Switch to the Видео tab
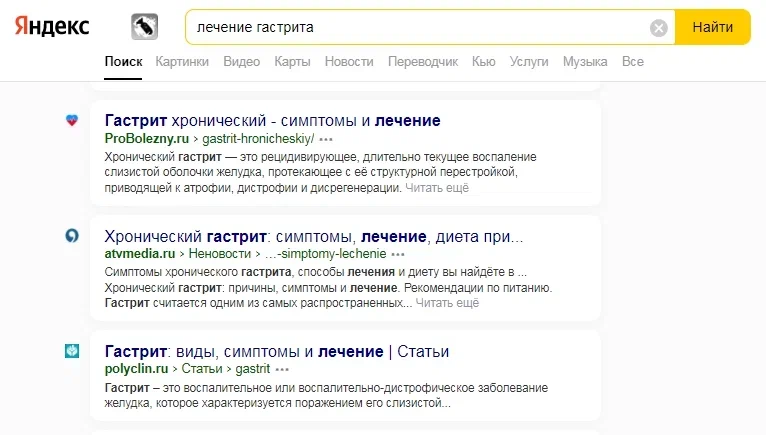 241,62
